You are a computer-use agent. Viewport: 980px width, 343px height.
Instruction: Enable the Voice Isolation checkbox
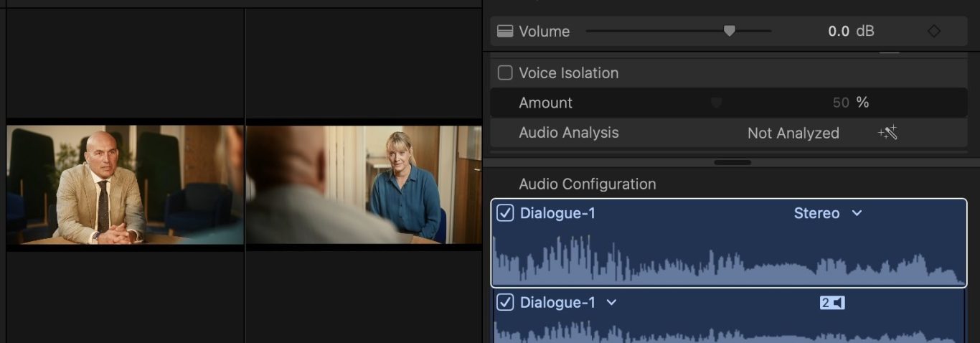tap(505, 72)
